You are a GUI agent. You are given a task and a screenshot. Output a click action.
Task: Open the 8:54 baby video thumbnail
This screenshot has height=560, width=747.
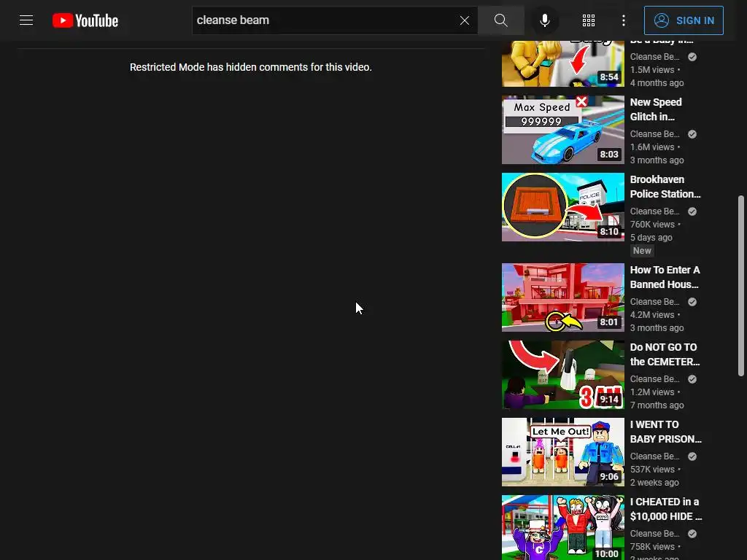(562, 63)
